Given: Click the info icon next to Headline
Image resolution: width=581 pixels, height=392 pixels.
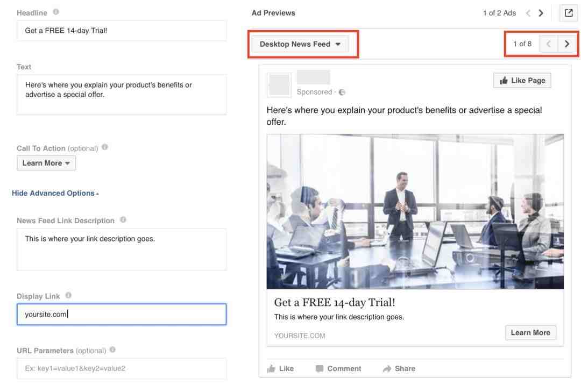Looking at the screenshot, I should pos(56,12).
